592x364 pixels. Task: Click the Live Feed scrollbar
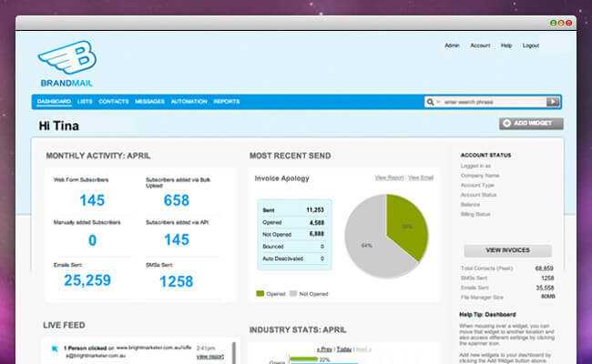[x=234, y=353]
